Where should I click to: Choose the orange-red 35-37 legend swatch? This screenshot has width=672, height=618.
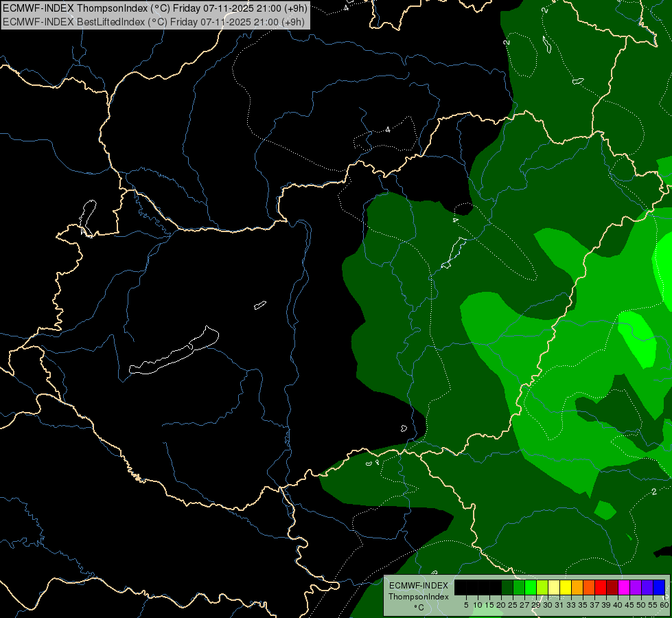click(589, 587)
